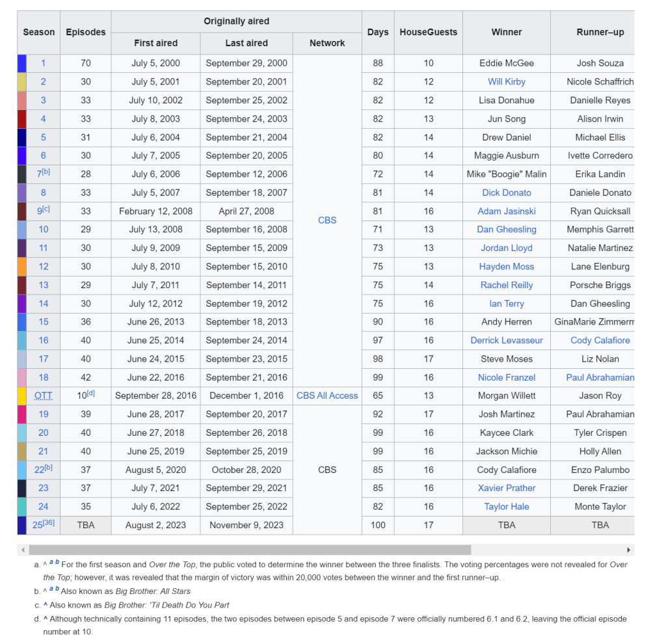Click superscript 'a' back-link in footnote a
The image size is (666, 644).
tap(51, 562)
